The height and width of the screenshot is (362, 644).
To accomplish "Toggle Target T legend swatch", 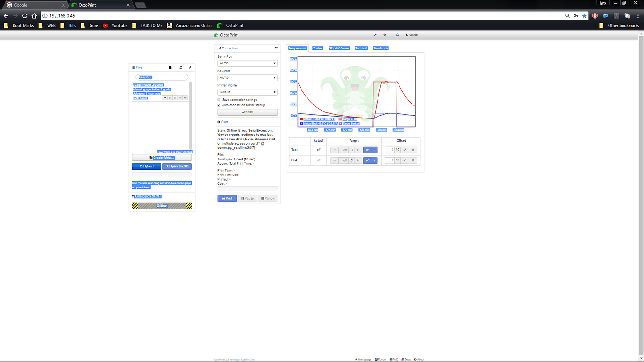I will (x=340, y=119).
